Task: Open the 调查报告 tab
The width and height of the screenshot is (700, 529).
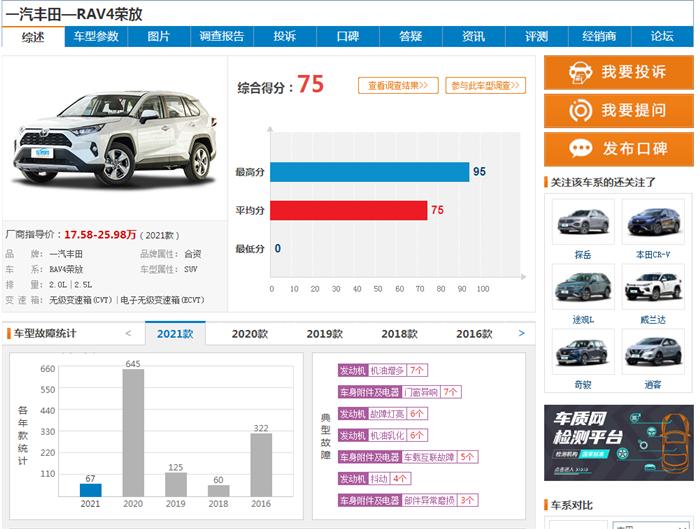Action: click(x=222, y=36)
